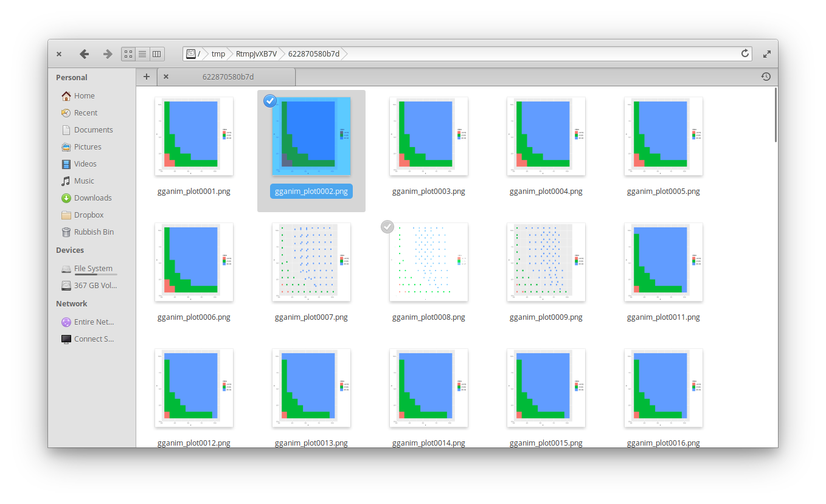The image size is (826, 504).
Task: Click the back navigation arrow
Action: click(x=85, y=54)
